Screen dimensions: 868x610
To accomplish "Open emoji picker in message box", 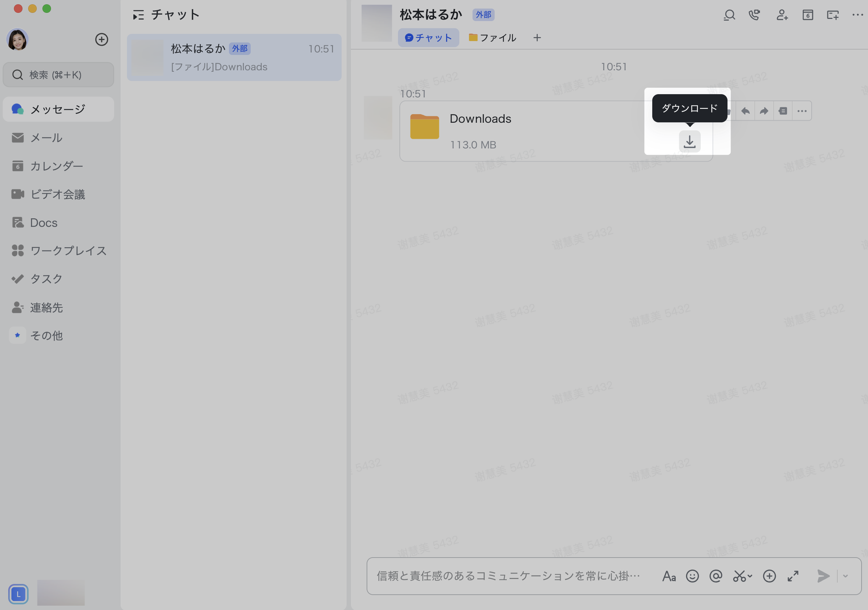I will [x=692, y=576].
